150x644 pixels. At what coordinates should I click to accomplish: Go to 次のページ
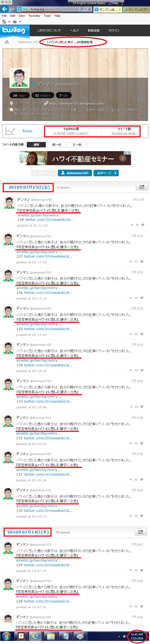(x=106, y=173)
